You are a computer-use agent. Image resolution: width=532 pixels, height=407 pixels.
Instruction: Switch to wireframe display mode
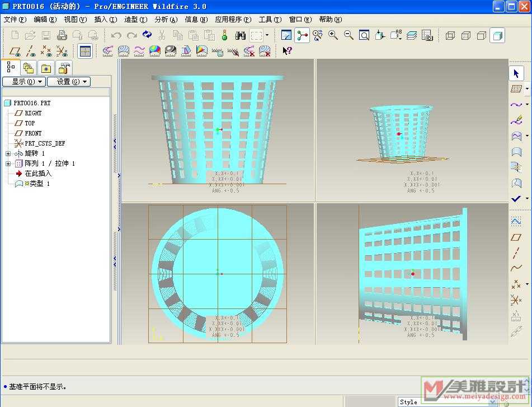click(x=450, y=35)
